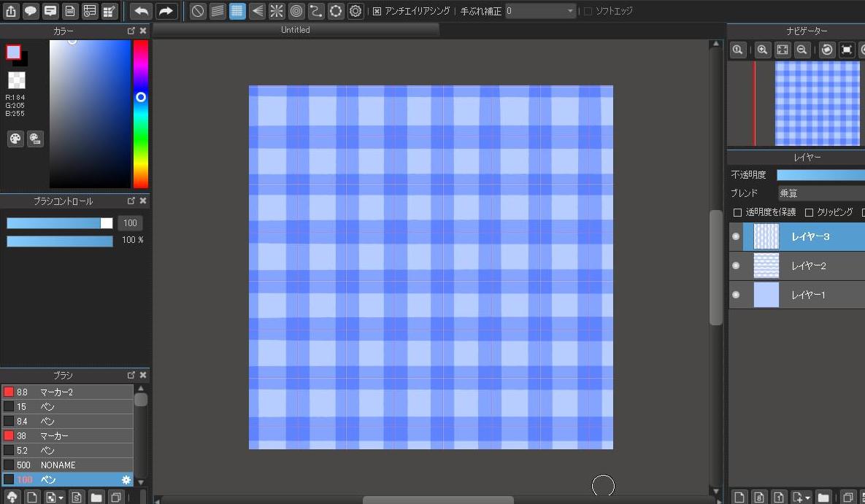Open snap settings gear icon
865x504 pixels.
coord(355,11)
